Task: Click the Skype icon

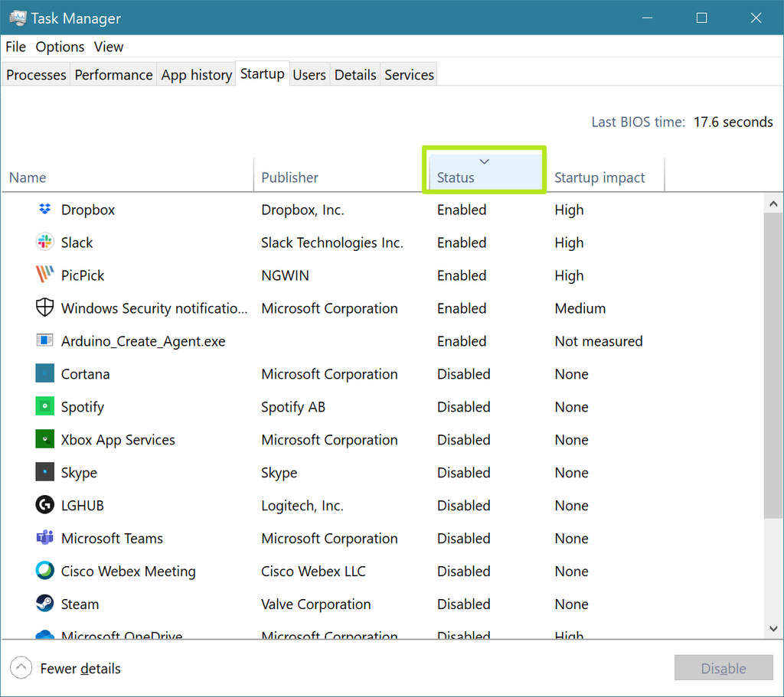Action: [44, 472]
